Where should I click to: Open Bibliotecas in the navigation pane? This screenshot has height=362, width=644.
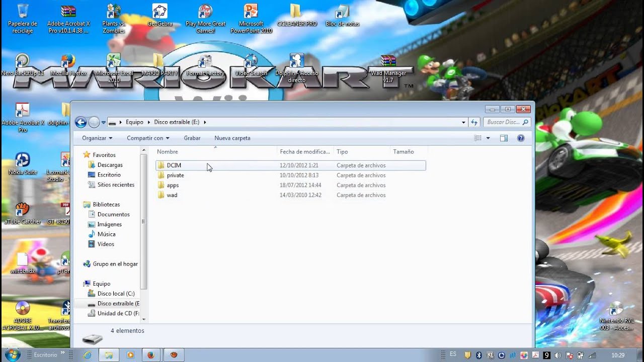click(106, 205)
